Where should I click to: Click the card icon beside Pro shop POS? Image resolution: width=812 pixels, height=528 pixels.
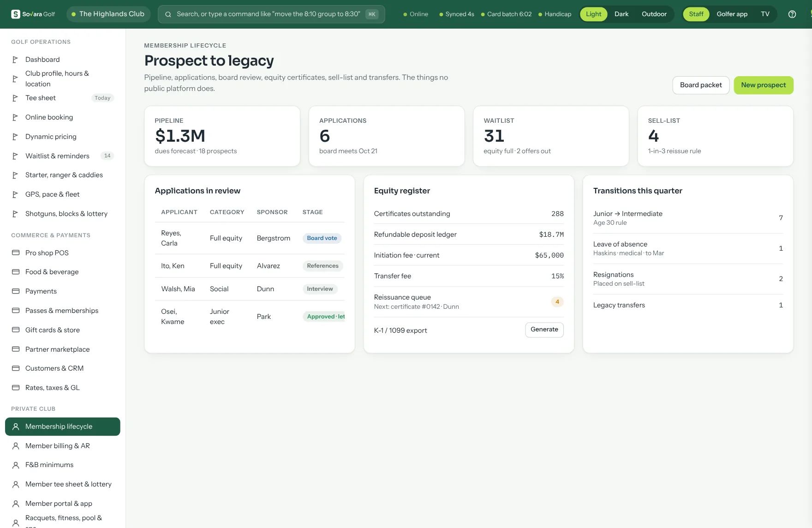click(16, 253)
